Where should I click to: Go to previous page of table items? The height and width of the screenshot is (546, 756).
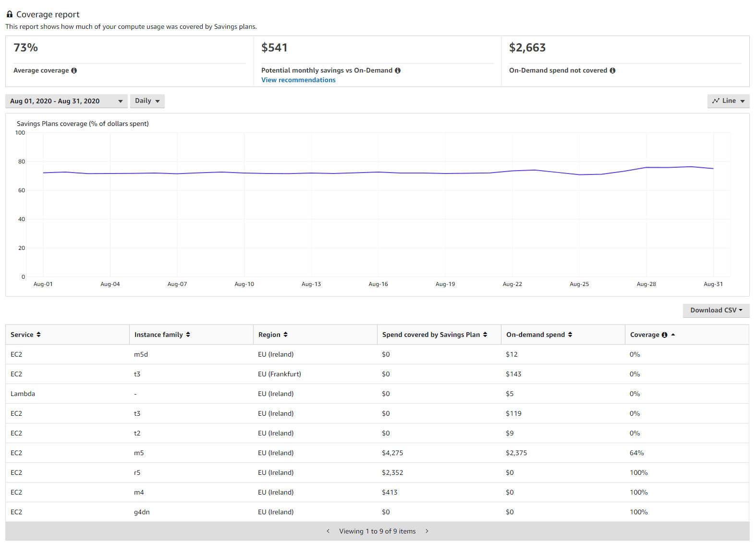coord(328,531)
